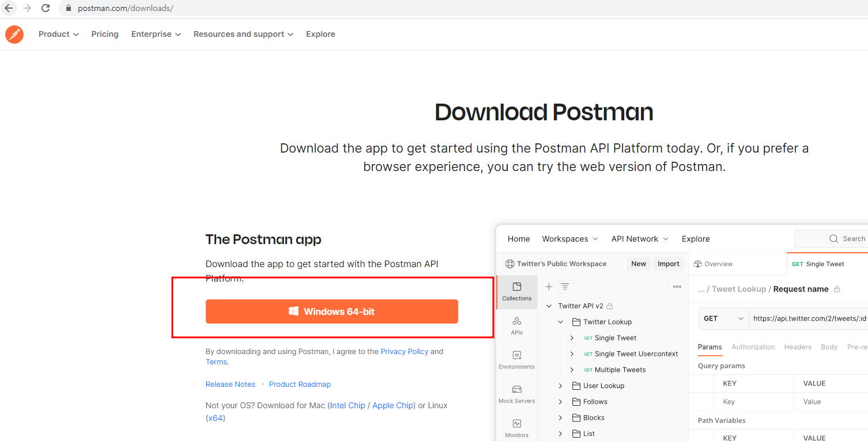Click the New button
Image resolution: width=868 pixels, height=441 pixels.
pyautogui.click(x=639, y=264)
